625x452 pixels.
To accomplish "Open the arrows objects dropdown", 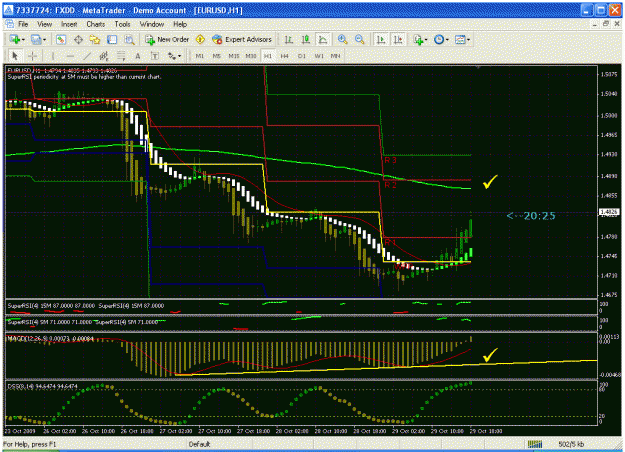I will pyautogui.click(x=174, y=56).
